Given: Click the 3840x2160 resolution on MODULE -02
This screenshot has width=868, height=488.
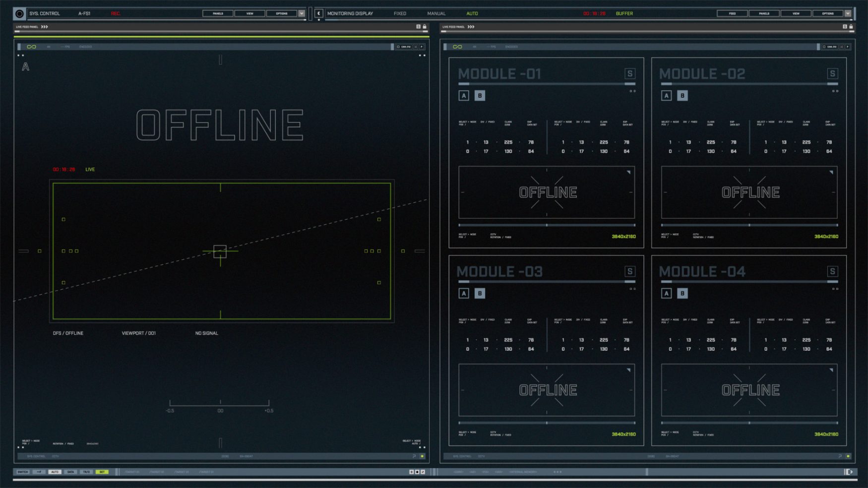Looking at the screenshot, I should (x=826, y=237).
